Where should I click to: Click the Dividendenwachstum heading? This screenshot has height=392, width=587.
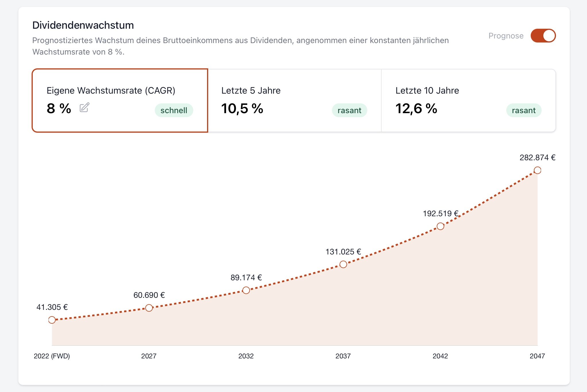click(x=83, y=25)
